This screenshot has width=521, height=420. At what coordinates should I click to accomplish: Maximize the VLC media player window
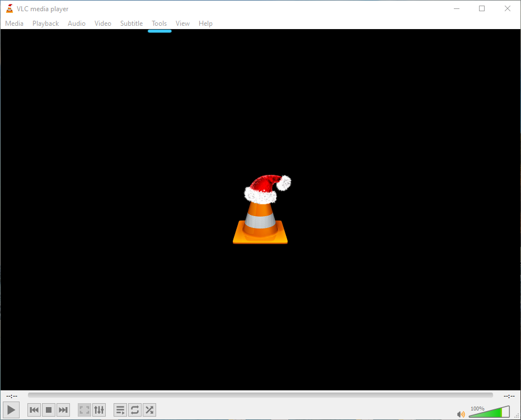(x=482, y=8)
